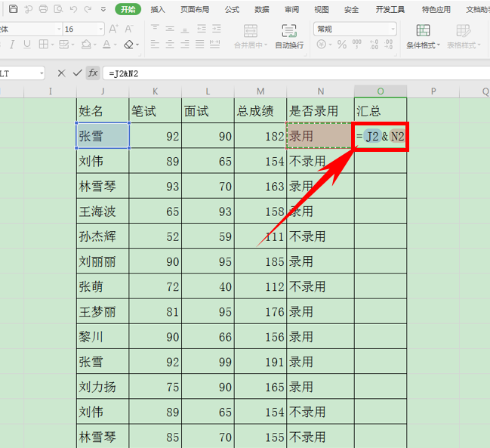Click the 孙杰辉 name cell

point(103,236)
